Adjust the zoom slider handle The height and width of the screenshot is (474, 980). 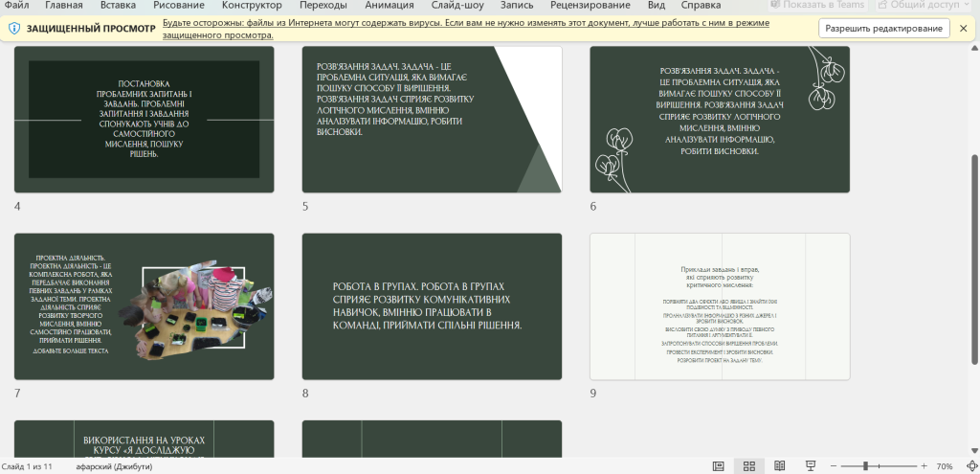coord(865,466)
